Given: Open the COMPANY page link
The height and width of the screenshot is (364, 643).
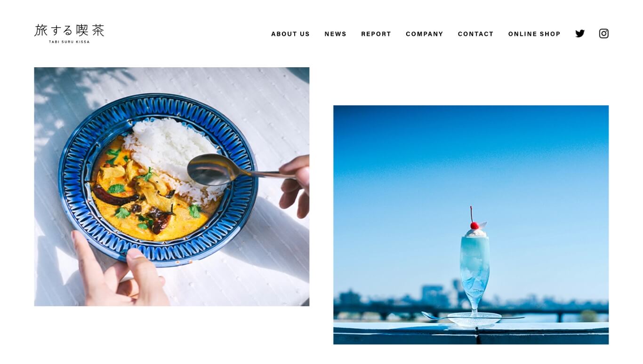Looking at the screenshot, I should click(425, 34).
